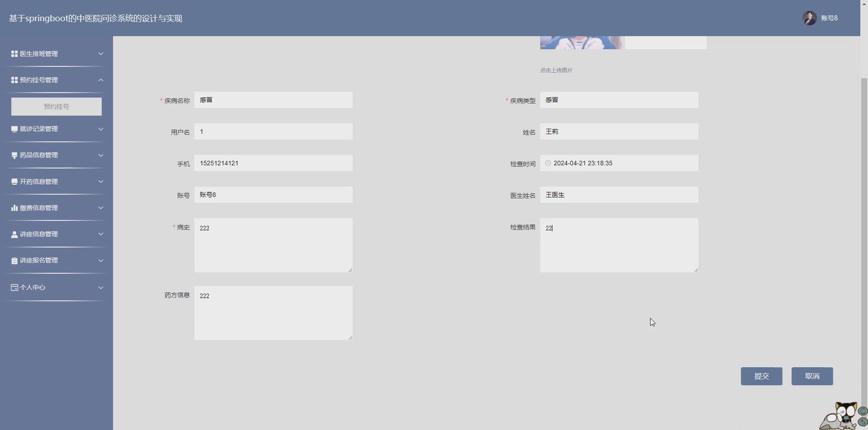Open the 缴费信息管理 menu item

(57, 208)
